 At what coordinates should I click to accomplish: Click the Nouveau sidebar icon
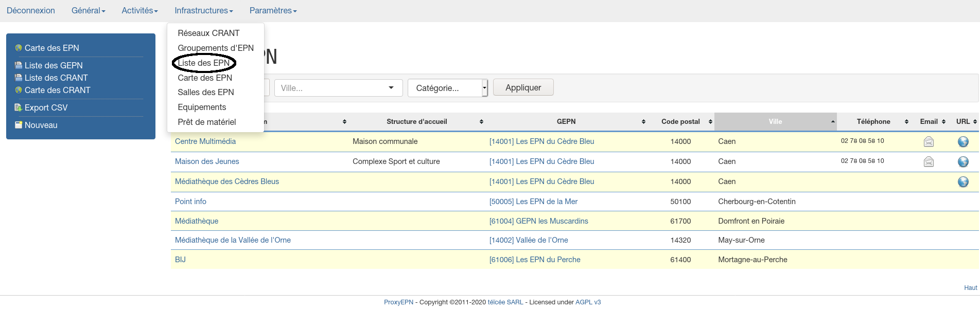(19, 125)
